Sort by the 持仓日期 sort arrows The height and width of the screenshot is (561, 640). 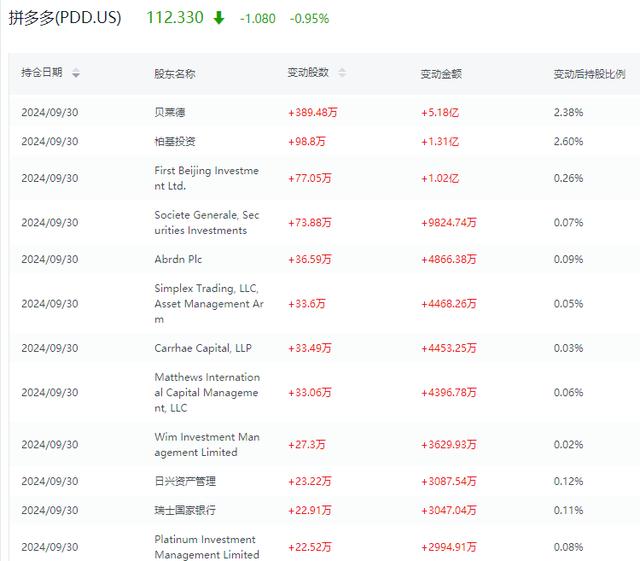(x=76, y=73)
